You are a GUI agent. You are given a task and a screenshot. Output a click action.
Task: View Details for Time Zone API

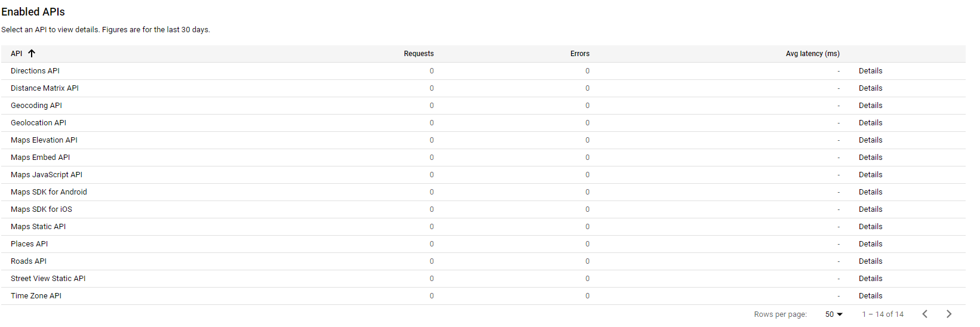coord(870,296)
